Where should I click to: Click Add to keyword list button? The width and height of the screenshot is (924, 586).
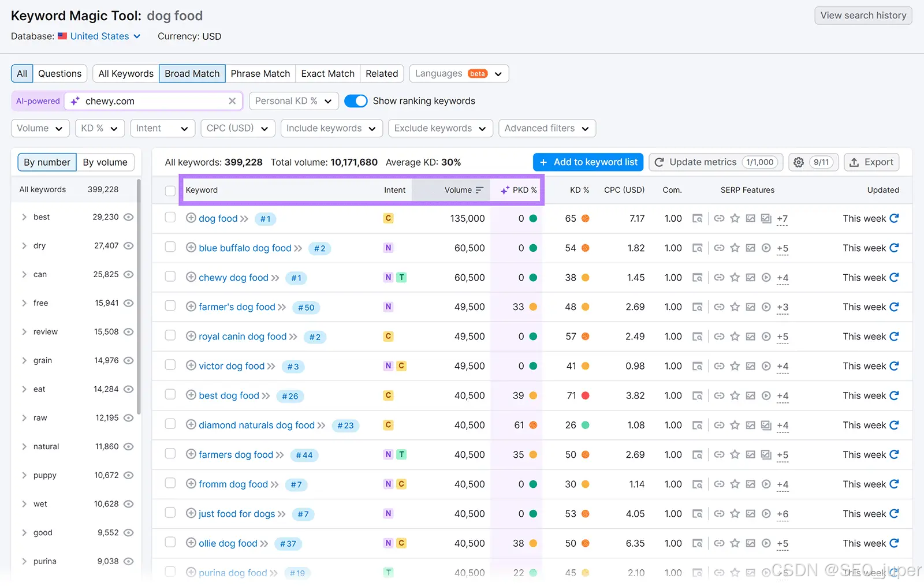pyautogui.click(x=588, y=162)
